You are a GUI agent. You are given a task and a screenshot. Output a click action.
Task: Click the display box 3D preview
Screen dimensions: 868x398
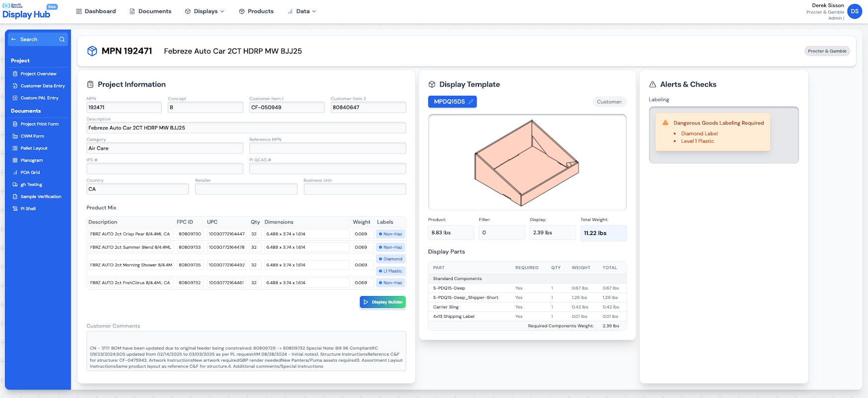(527, 162)
